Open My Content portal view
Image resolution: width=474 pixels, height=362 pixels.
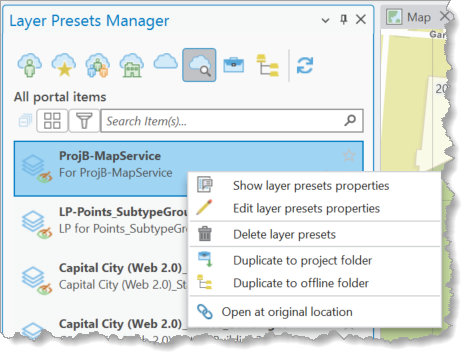[30, 65]
